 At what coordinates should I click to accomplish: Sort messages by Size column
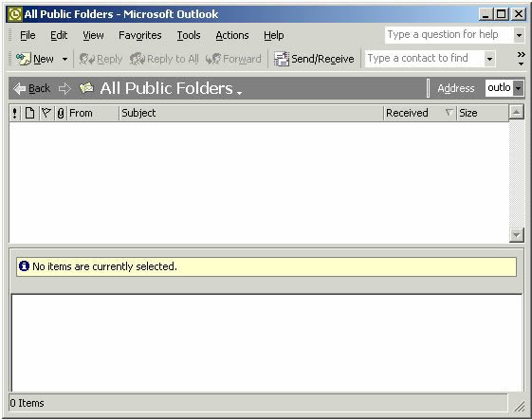[483, 113]
